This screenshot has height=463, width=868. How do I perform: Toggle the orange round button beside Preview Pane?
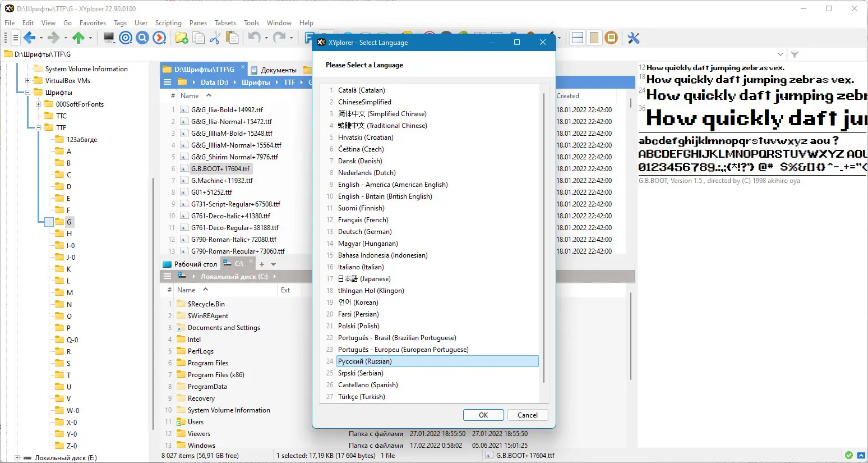click(611, 38)
